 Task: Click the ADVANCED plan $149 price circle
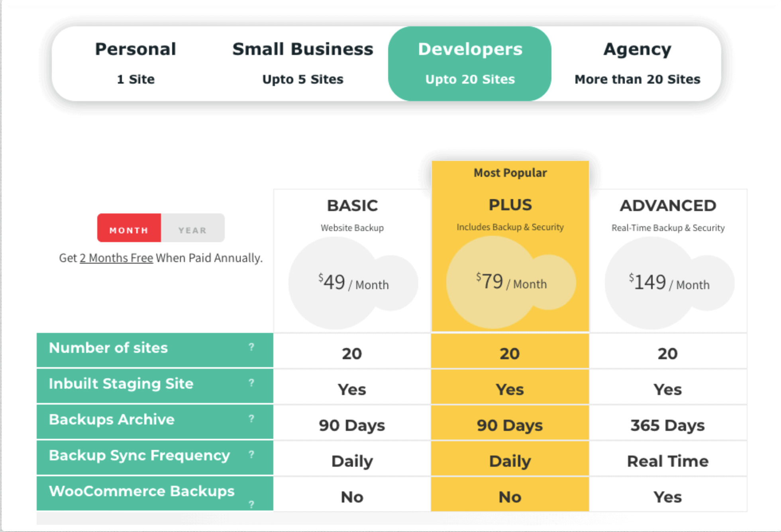click(669, 283)
